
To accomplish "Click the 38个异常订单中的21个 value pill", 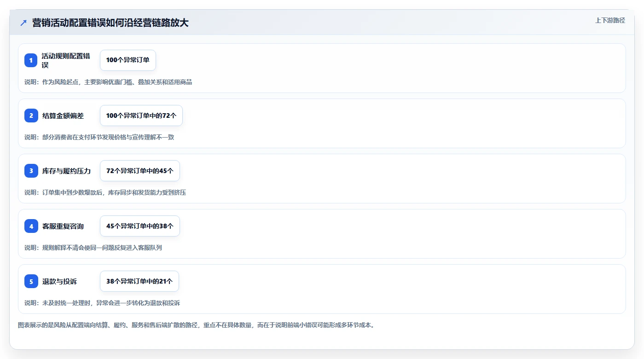I will coord(139,281).
